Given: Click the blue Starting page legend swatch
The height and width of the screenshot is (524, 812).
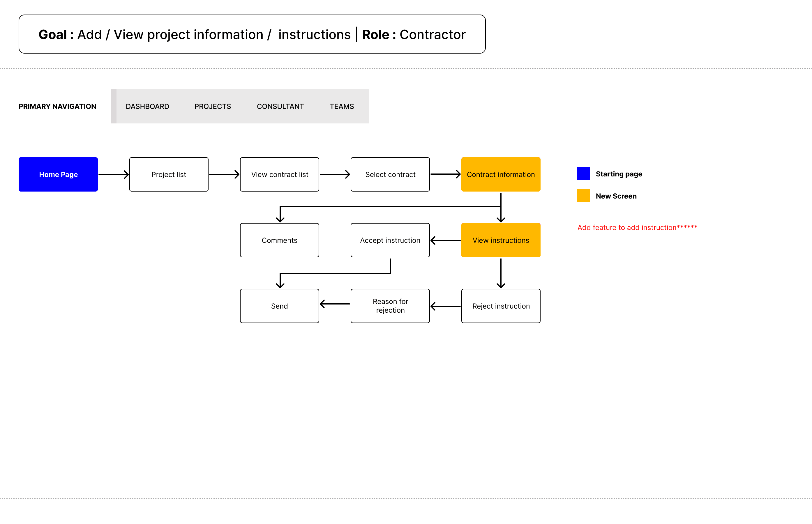Looking at the screenshot, I should (x=583, y=174).
